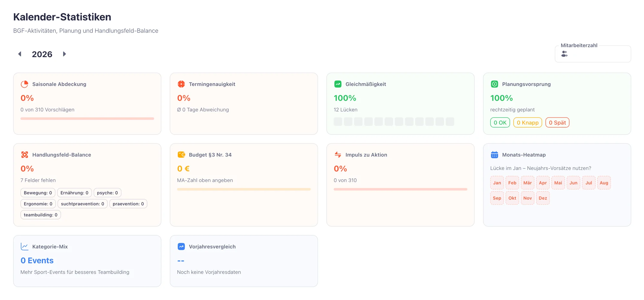Select the '0 OK' status badge
This screenshot has width=644, height=300.
500,123
